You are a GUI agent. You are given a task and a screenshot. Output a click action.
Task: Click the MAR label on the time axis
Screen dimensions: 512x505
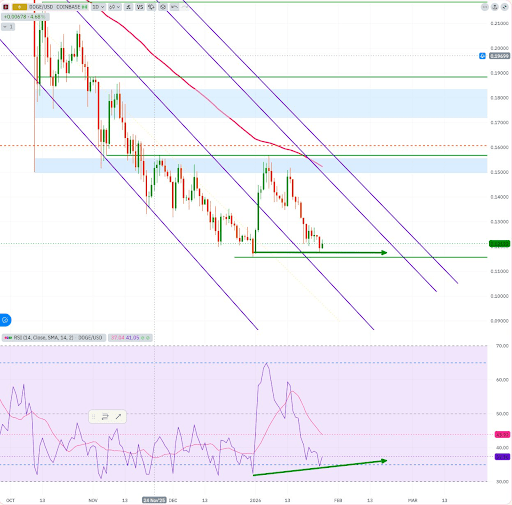coord(413,500)
